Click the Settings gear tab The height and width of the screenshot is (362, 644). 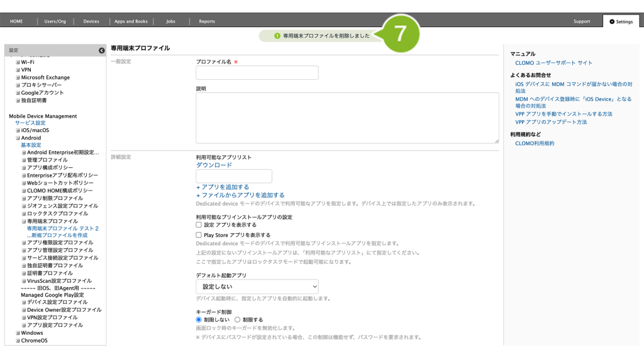point(620,21)
